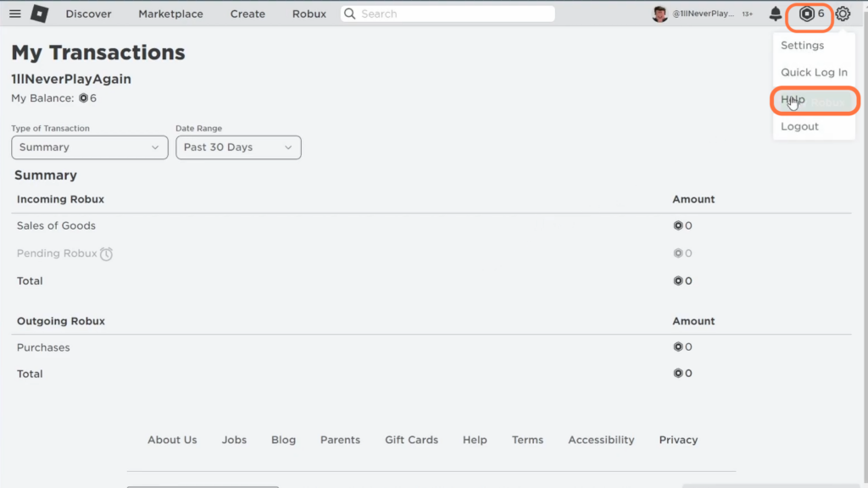Open the Marketplace page
Image resolution: width=868 pixels, height=488 pixels.
170,14
